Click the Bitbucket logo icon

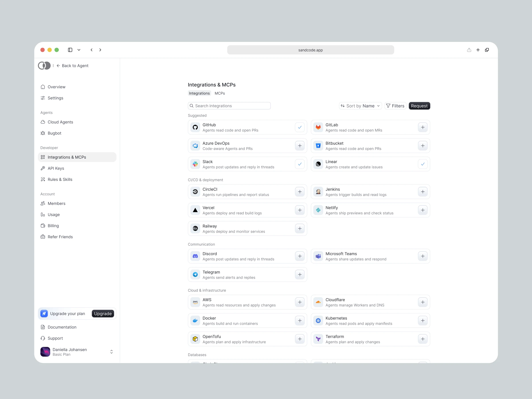pyautogui.click(x=318, y=146)
